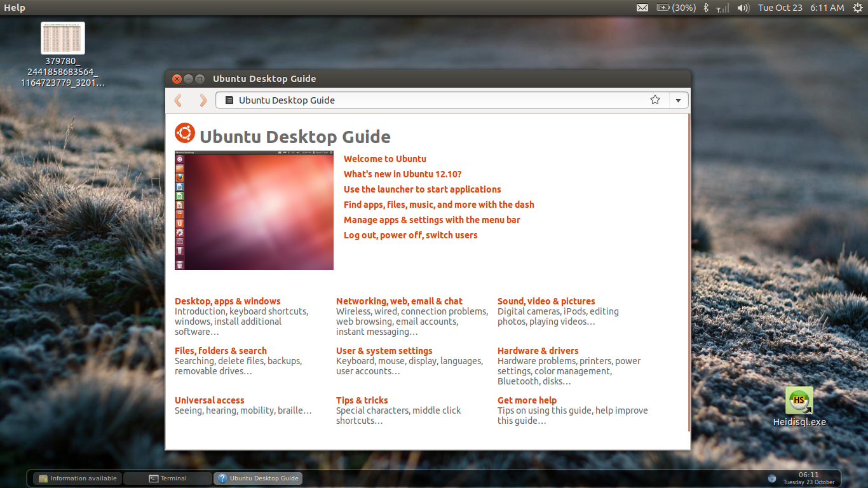The image size is (868, 488).
Task: Click the round tray icon in the bottom panel
Action: [x=772, y=478]
